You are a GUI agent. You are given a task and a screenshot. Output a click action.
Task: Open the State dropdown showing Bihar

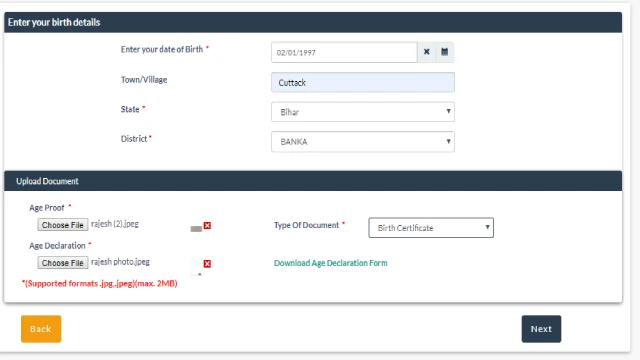tap(362, 112)
